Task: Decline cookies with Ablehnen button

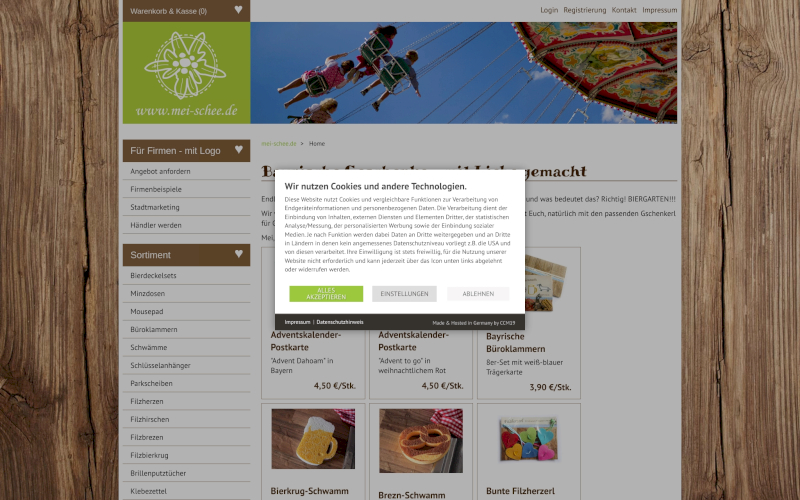Action: click(478, 294)
